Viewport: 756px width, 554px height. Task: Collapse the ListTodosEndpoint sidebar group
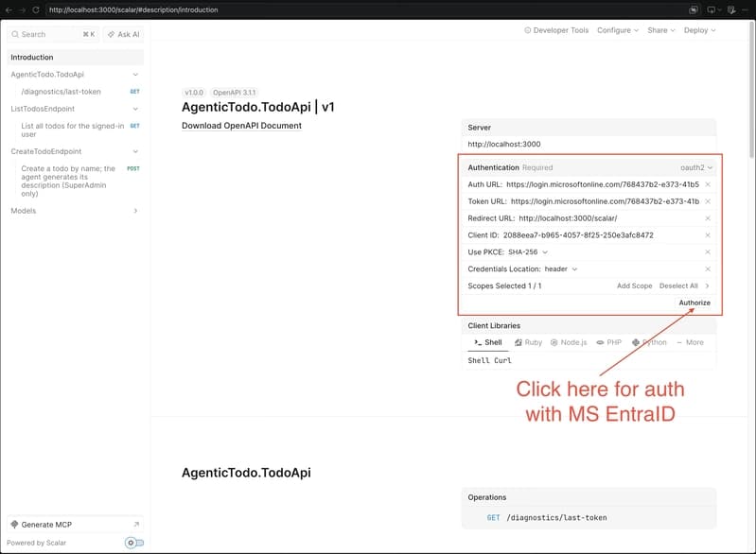pyautogui.click(x=135, y=109)
